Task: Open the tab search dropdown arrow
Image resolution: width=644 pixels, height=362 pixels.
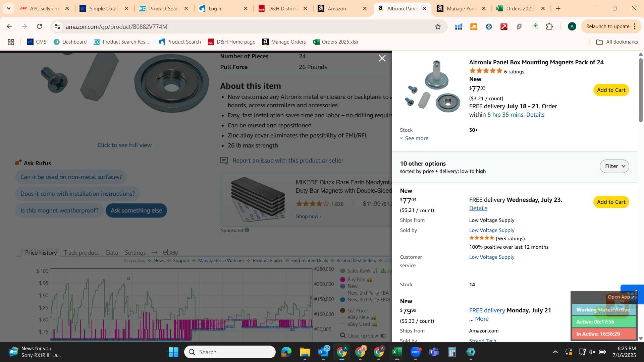Action: 8,8
